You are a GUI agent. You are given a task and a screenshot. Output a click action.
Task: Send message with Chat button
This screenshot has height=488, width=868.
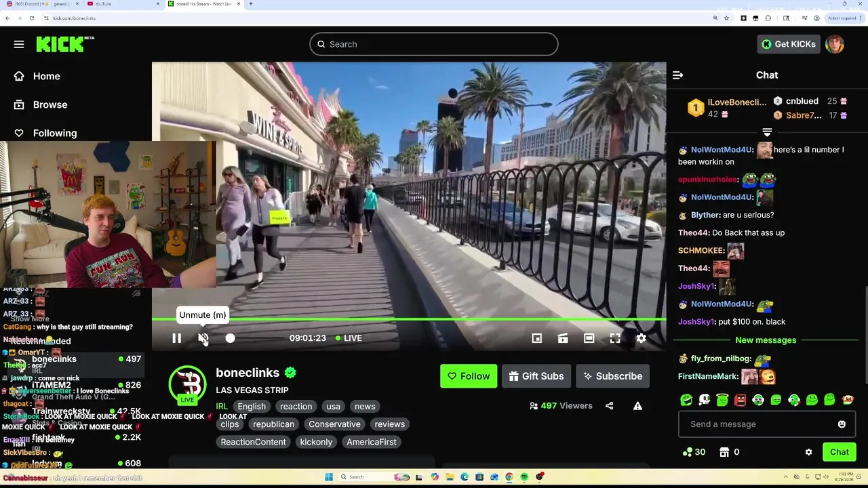(x=839, y=452)
